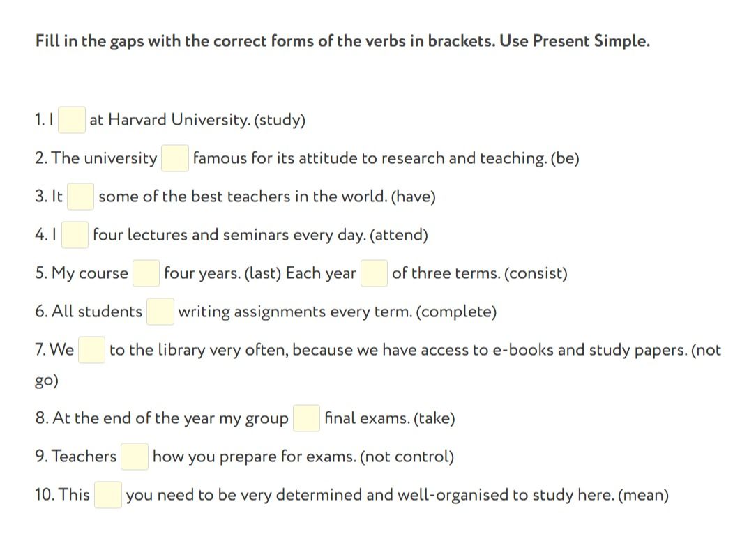The height and width of the screenshot is (550, 756).
Task: Select the blank after 'The university'
Action: 175,158
